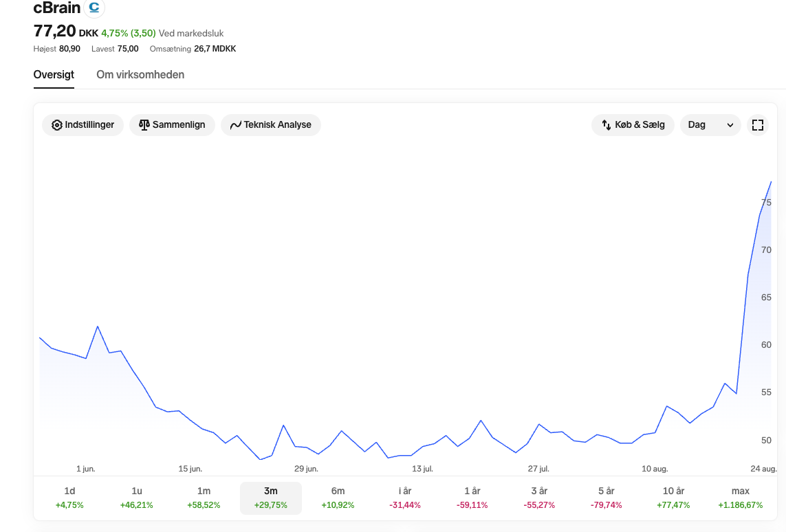Expand the Dag interval dropdown
The width and height of the screenshot is (786, 532).
(710, 124)
